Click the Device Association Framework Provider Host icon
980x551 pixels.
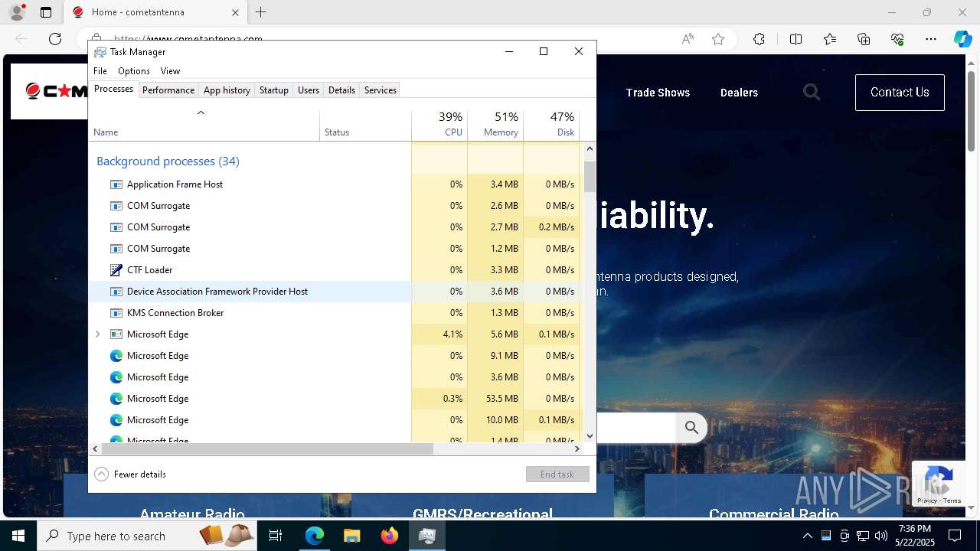[x=116, y=292]
